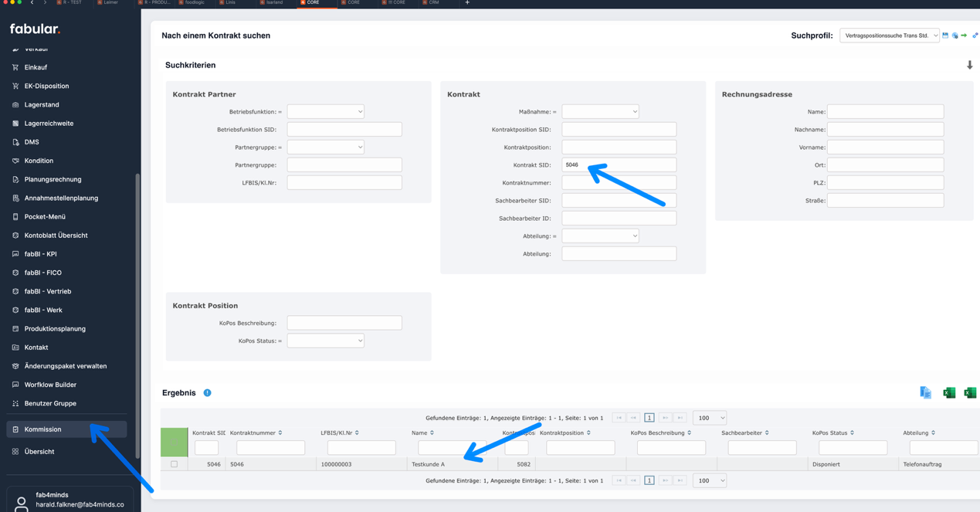Image resolution: width=980 pixels, height=512 pixels.
Task: Click the sort icon beside KoPos Status column
Action: click(852, 433)
